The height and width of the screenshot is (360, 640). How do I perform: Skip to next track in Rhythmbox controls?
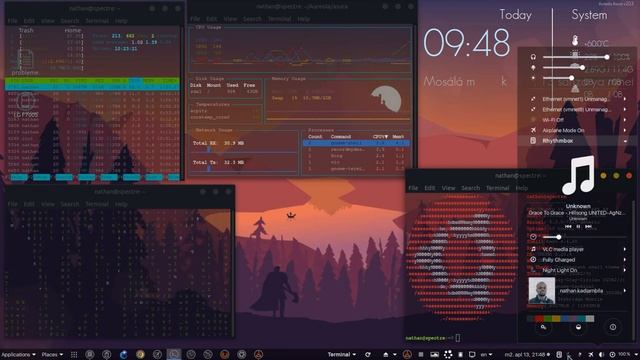coord(588,226)
